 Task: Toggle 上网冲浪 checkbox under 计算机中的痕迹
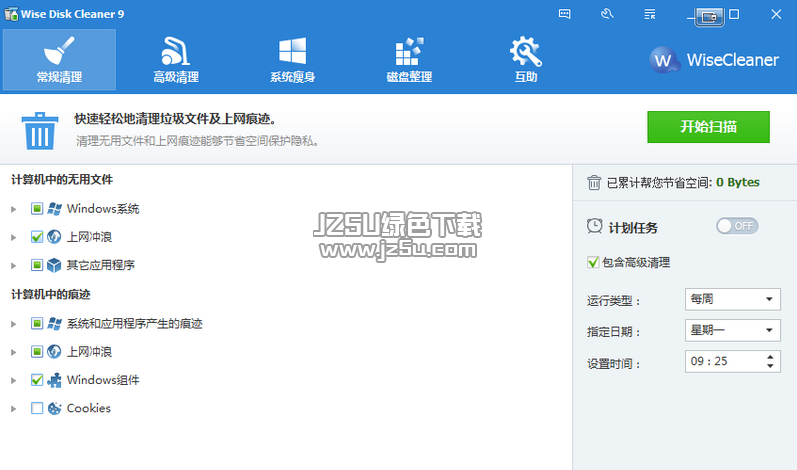point(37,352)
